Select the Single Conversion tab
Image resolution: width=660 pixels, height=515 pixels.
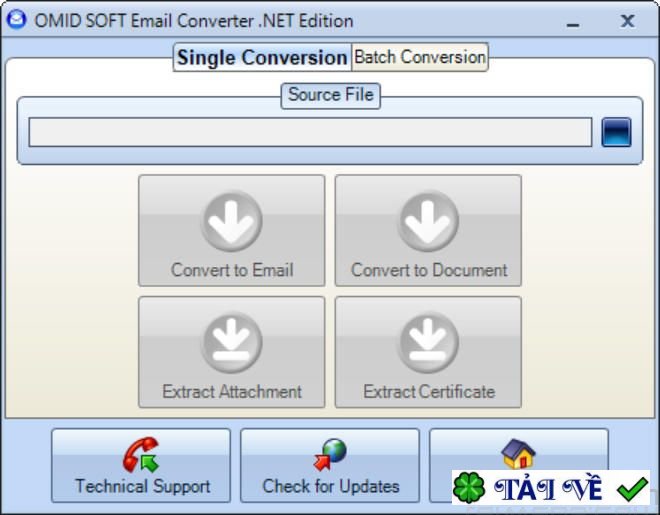[x=262, y=57]
